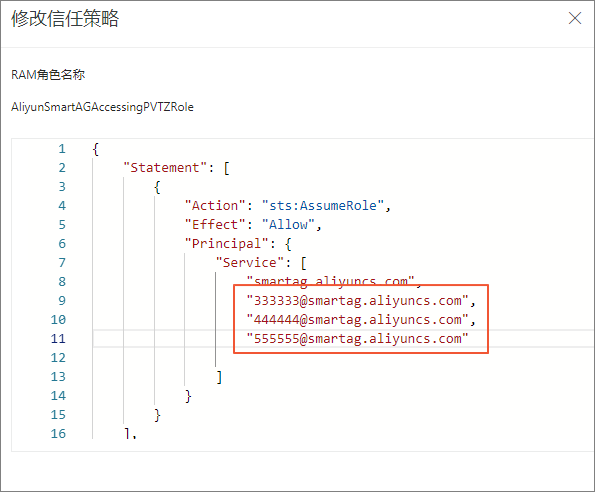Screen dimensions: 595x492
Task: Click the "Service" key in the policy
Action: coord(250,263)
